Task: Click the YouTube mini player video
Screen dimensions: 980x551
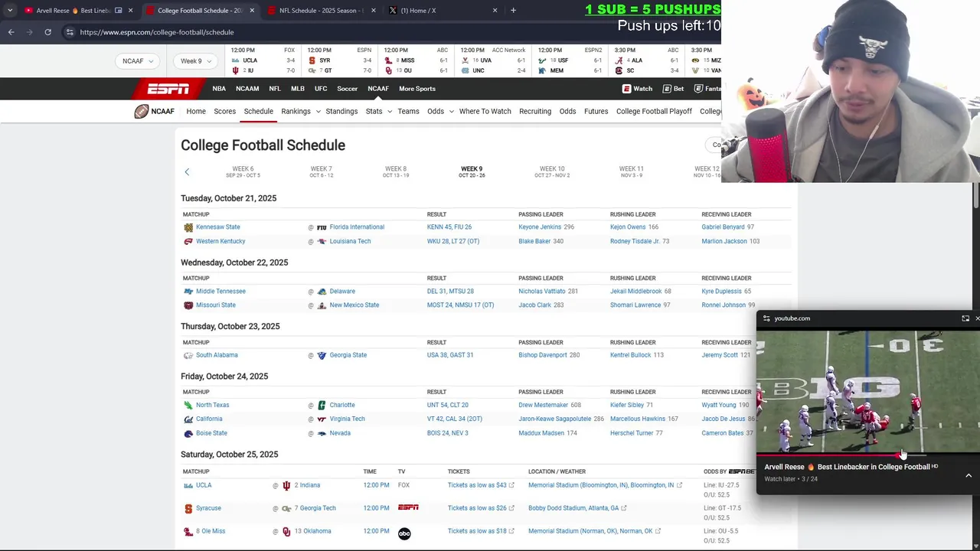Action: point(868,391)
